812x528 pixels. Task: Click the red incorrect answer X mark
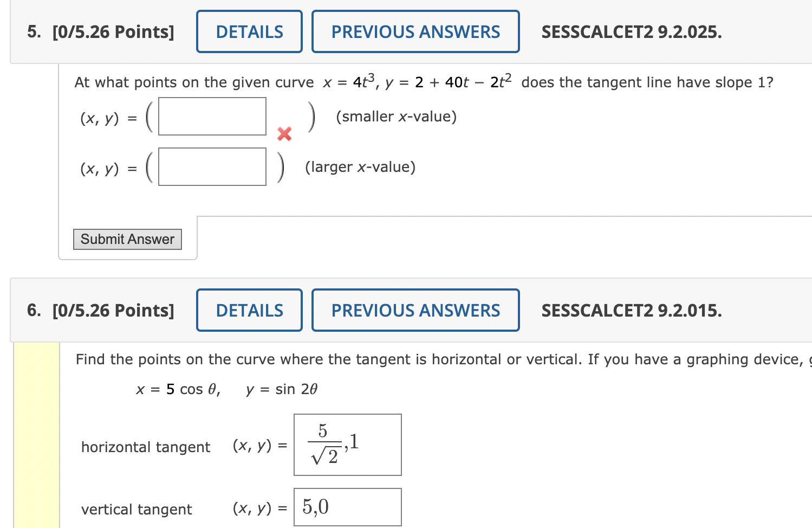(284, 134)
